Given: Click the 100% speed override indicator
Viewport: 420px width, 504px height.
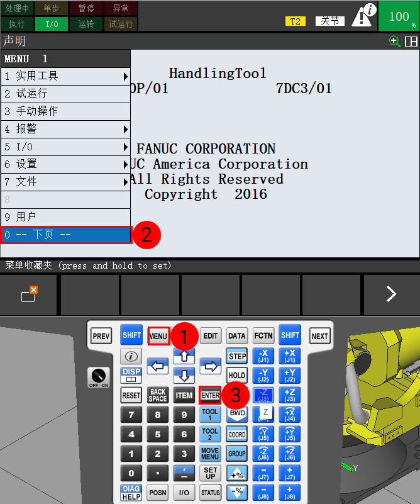Looking at the screenshot, I should click(399, 16).
